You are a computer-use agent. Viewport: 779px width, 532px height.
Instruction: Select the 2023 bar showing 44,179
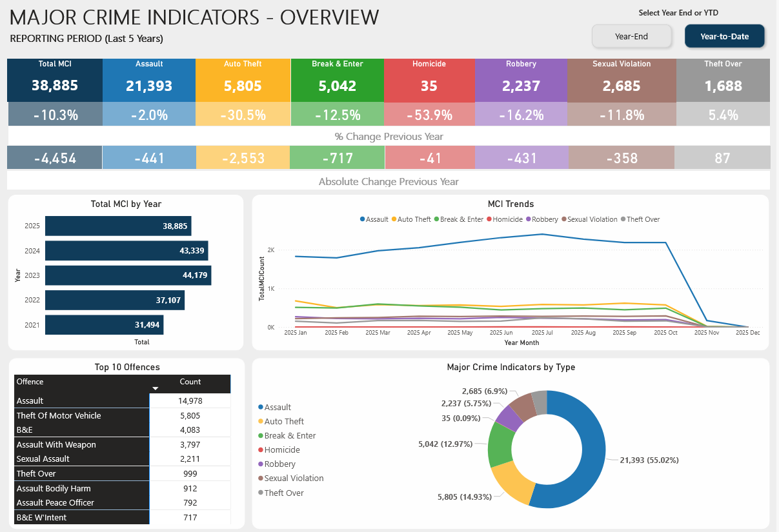128,275
